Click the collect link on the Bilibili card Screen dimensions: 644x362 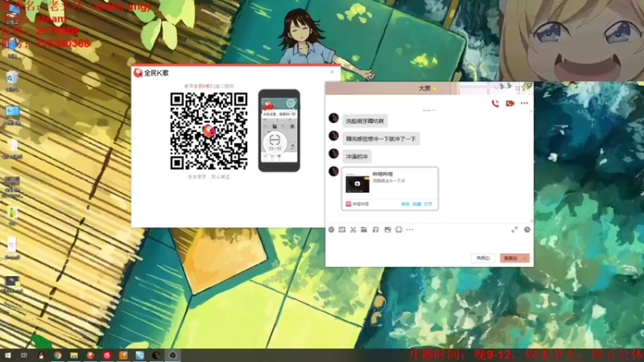pos(416,204)
